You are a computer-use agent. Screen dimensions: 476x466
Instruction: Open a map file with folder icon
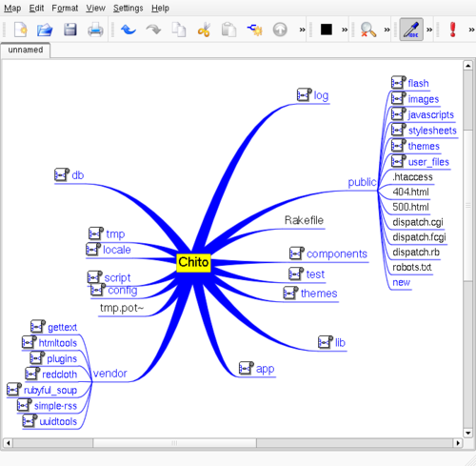[x=45, y=30]
